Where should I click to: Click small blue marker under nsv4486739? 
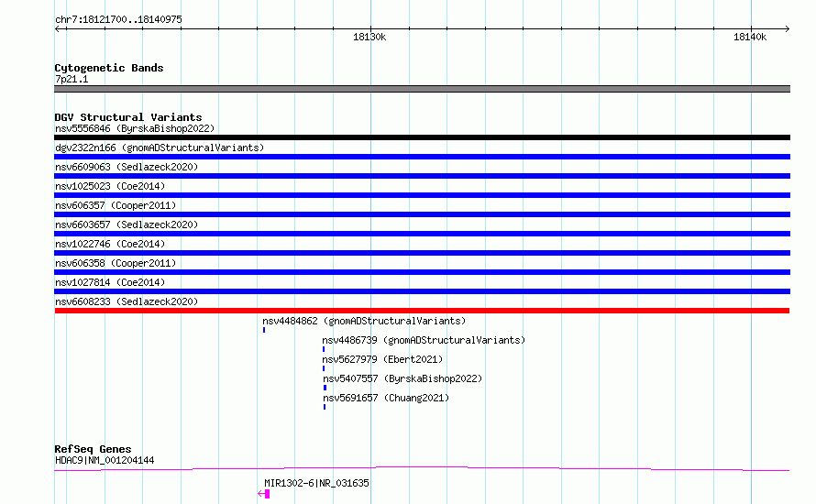point(324,349)
